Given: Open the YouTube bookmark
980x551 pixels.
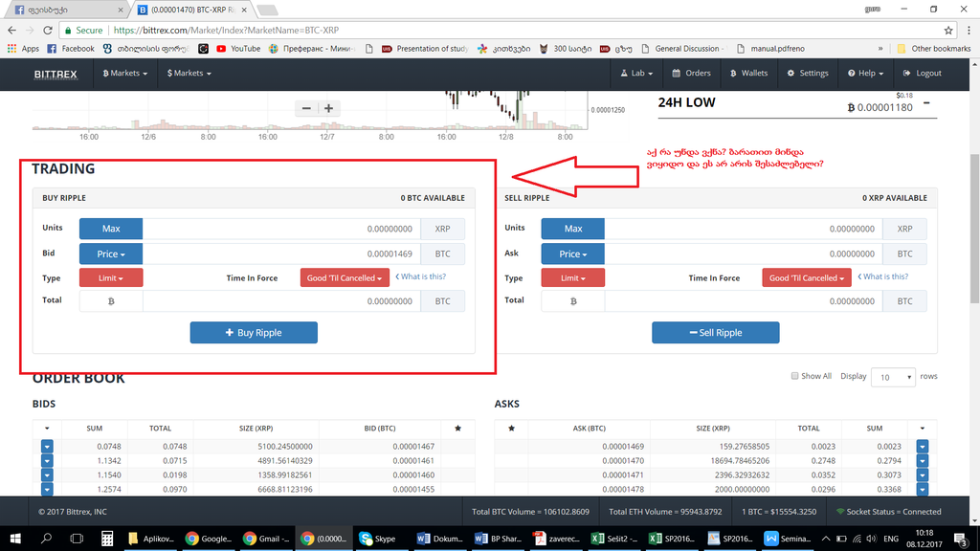Looking at the screenshot, I should [x=238, y=49].
